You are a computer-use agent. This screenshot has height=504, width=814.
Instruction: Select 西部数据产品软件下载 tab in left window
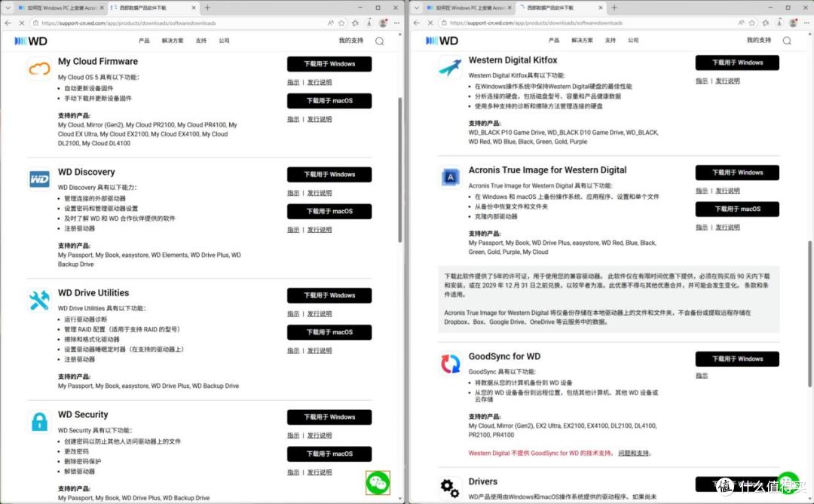(153, 8)
